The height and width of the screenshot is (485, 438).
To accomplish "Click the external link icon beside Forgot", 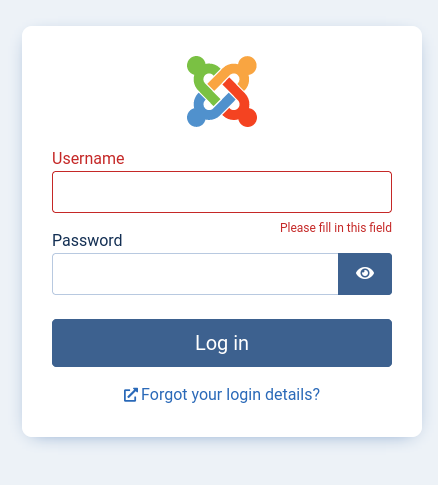I will (x=130, y=395).
